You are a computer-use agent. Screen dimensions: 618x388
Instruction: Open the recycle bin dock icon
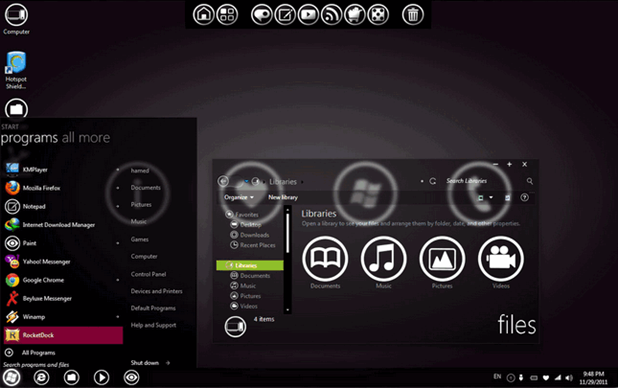click(x=413, y=15)
